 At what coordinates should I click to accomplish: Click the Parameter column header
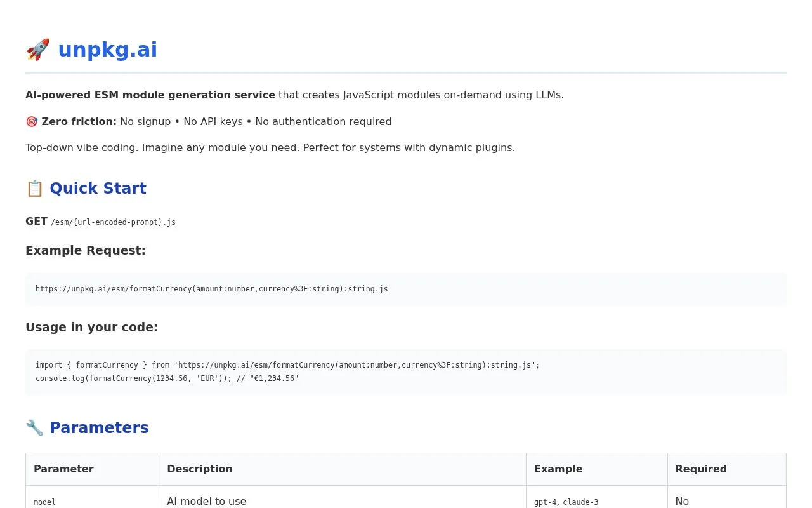[92, 469]
